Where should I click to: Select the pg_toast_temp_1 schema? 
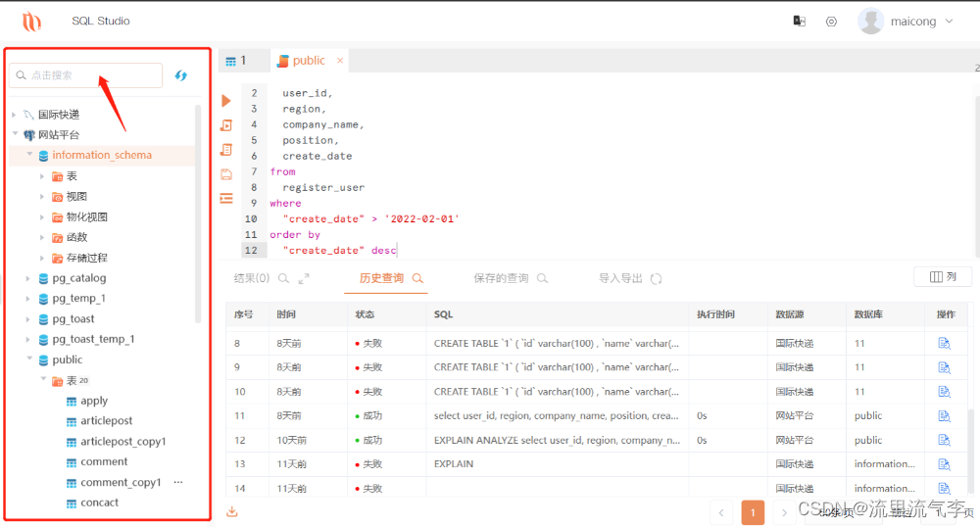[93, 340]
